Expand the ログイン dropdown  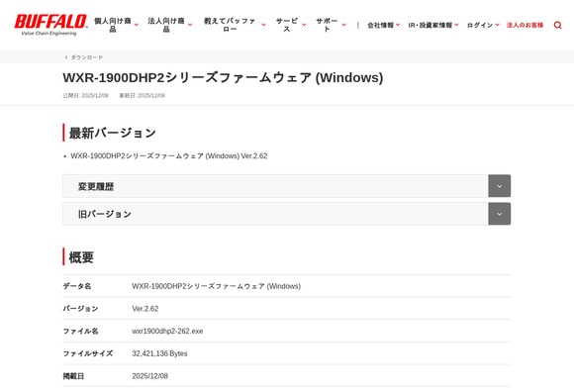pos(483,26)
